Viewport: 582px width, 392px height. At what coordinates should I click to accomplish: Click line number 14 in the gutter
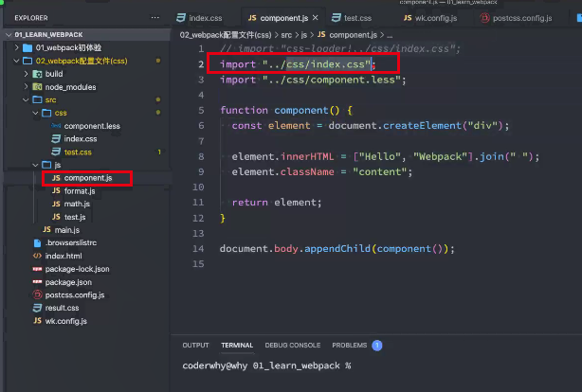198,248
